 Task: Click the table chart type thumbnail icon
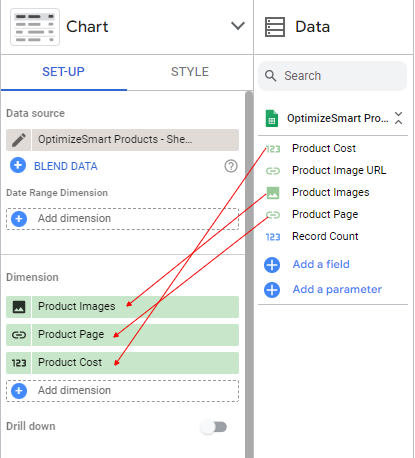tap(35, 27)
